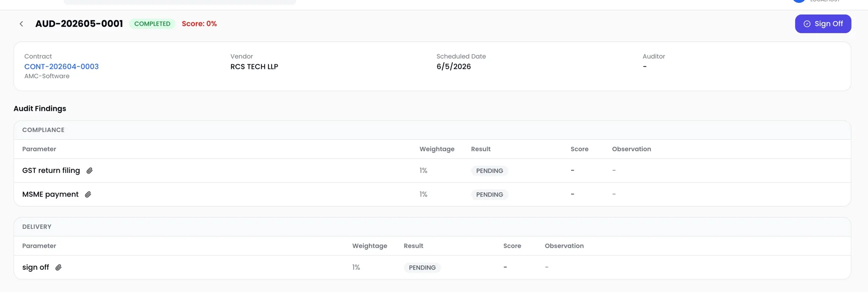Click PENDING badge in MSME payment row
Screen dimensions: 868x292
pos(489,195)
